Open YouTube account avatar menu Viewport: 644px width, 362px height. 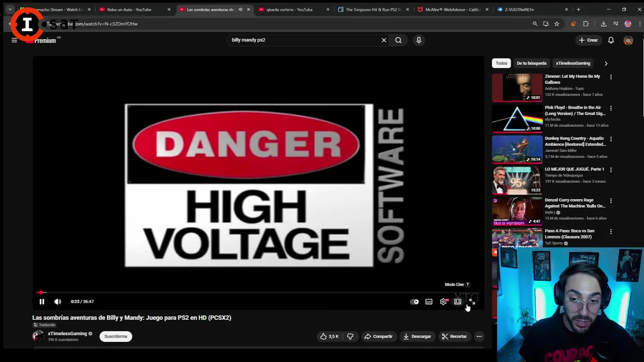click(628, 41)
